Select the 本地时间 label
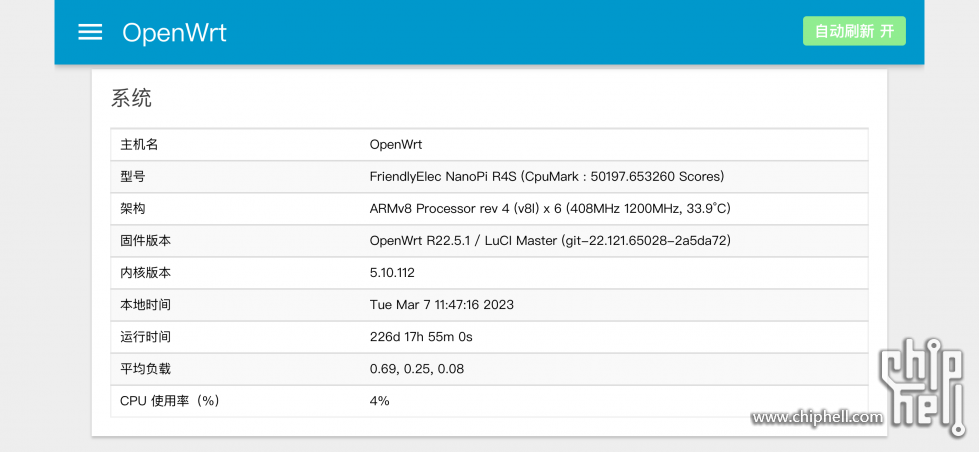This screenshot has height=452, width=979. (x=145, y=305)
